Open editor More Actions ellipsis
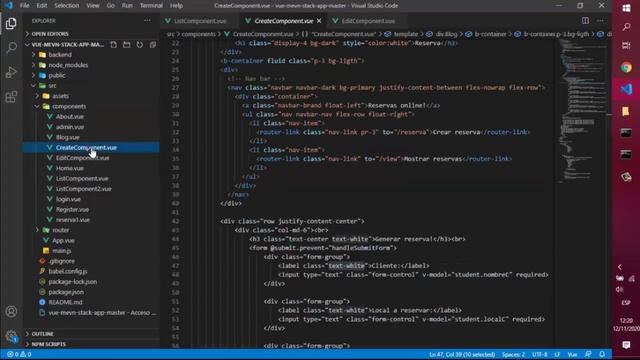The height and width of the screenshot is (360, 640). pos(600,20)
